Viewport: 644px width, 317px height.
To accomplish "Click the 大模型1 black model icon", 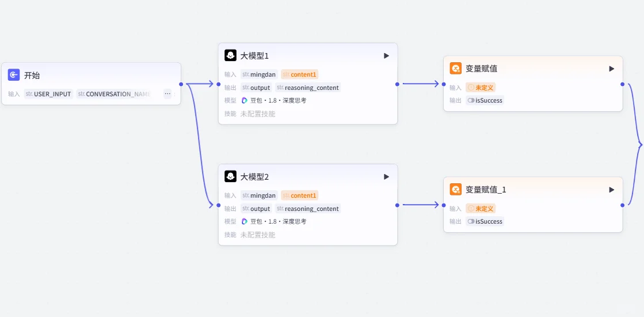I will pos(230,55).
